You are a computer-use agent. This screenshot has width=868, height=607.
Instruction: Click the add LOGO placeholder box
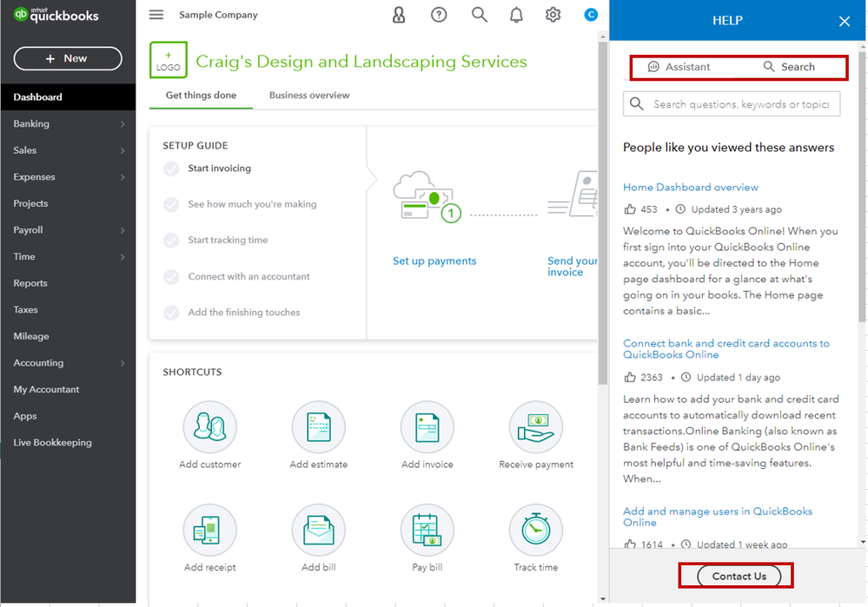pos(169,60)
